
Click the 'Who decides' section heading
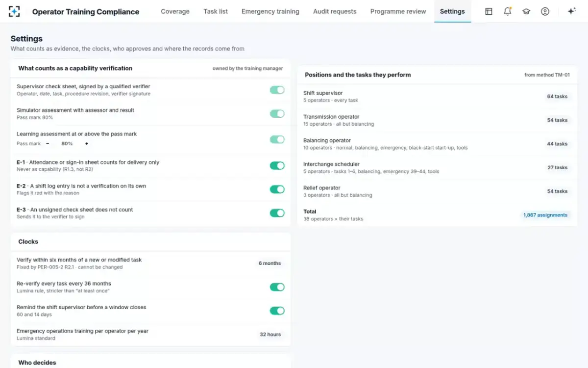(x=37, y=363)
